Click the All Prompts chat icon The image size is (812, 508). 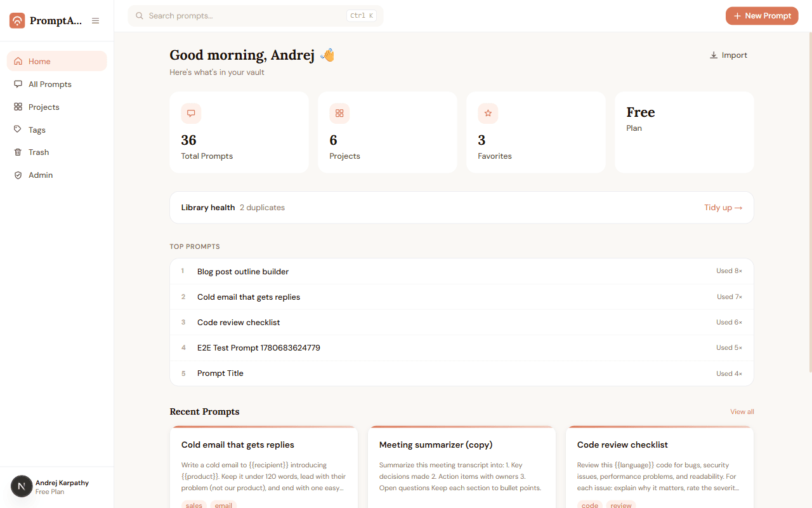[x=18, y=84]
